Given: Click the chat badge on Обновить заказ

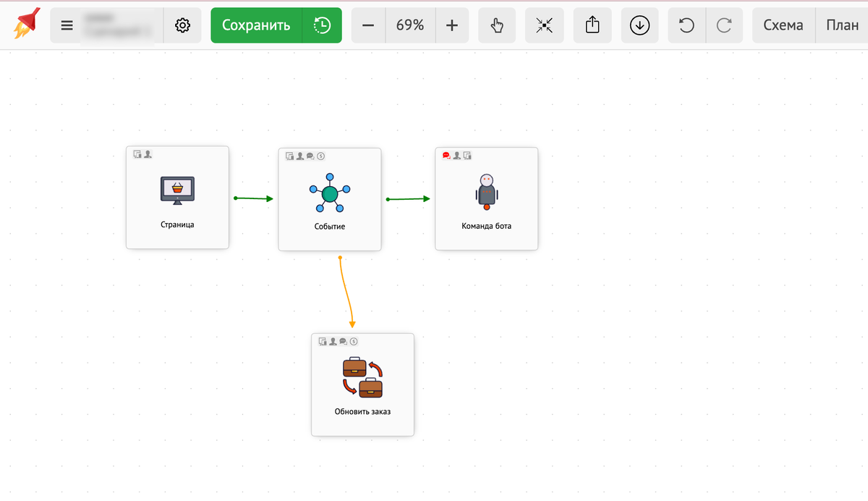Looking at the screenshot, I should tap(343, 341).
